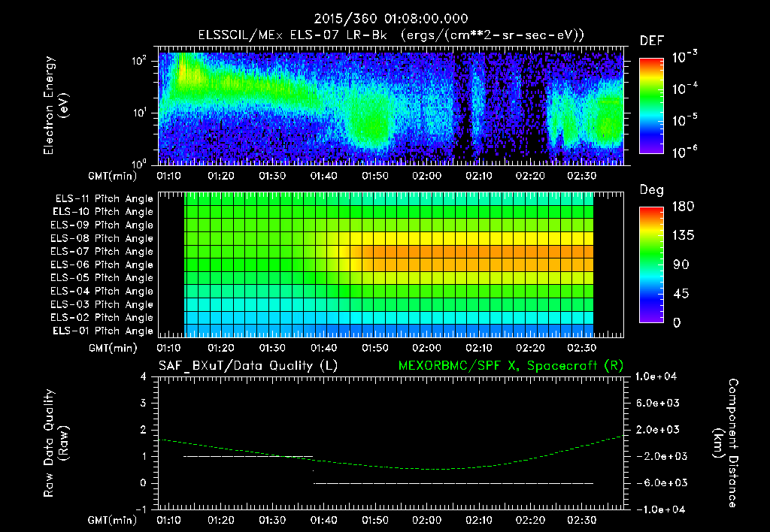Click the 1.0e+04 right axis value
The height and width of the screenshot is (532, 770).
pos(656,376)
